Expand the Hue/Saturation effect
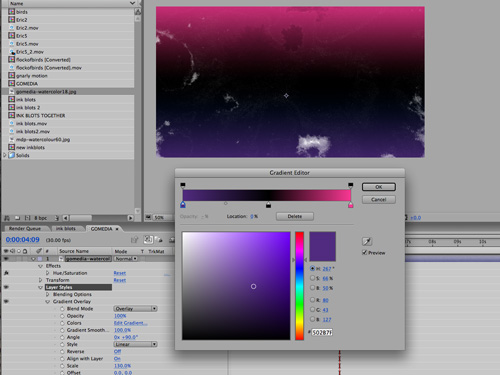This screenshot has width=500, height=375. (x=48, y=273)
